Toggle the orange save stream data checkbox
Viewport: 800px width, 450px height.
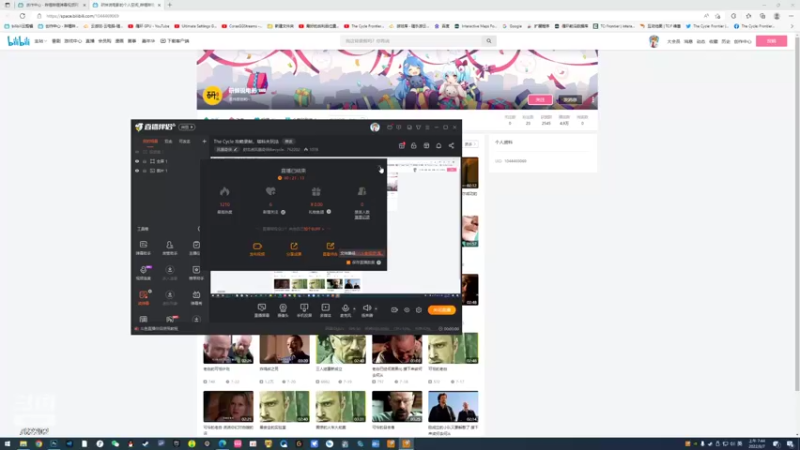(348, 262)
